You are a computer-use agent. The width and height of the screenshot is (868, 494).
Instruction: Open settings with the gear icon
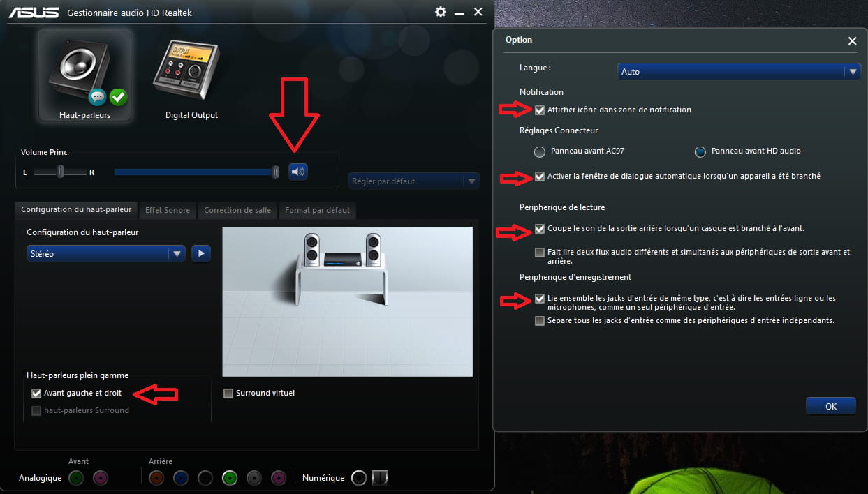tap(440, 12)
